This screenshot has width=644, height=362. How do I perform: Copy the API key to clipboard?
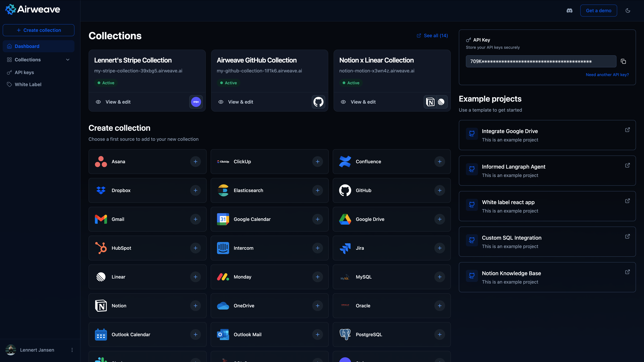tap(623, 62)
